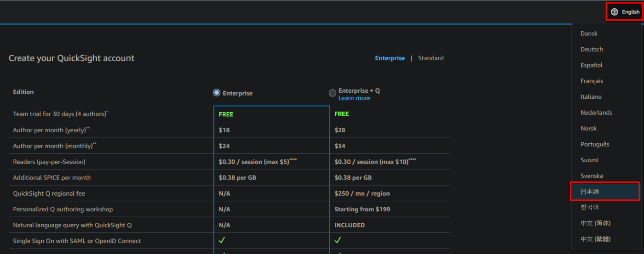Click Personalized Q authoring workshop label
This screenshot has width=644, height=254.
pyautogui.click(x=63, y=209)
